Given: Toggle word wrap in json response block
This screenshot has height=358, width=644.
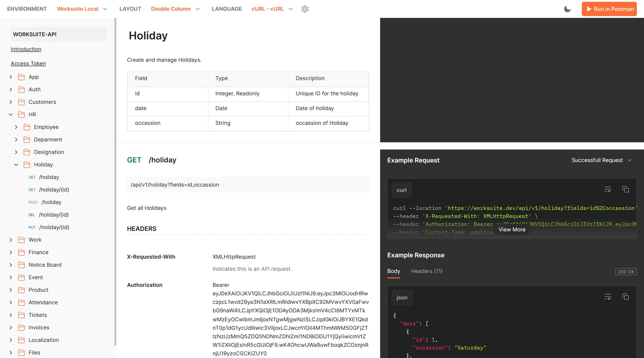Looking at the screenshot, I should [x=608, y=297].
